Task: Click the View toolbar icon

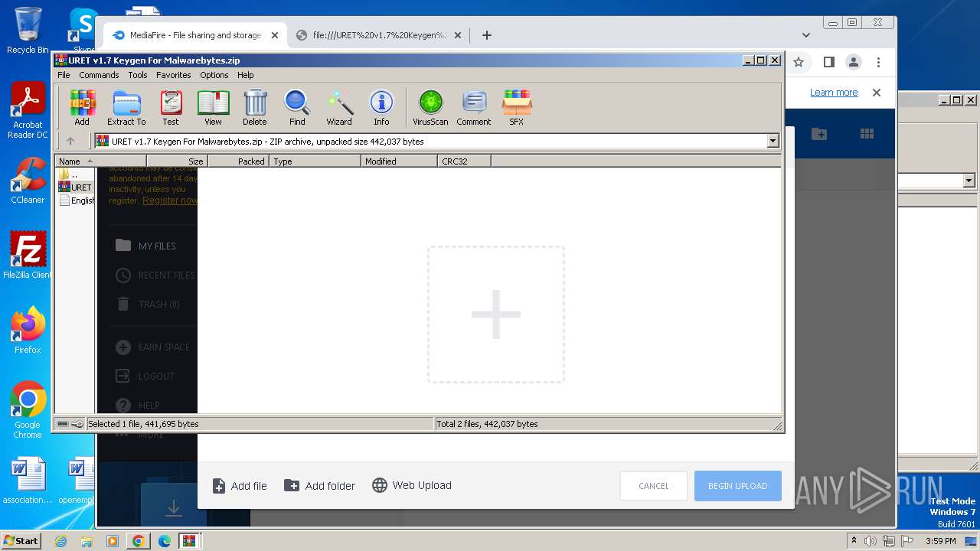Action: pos(213,107)
